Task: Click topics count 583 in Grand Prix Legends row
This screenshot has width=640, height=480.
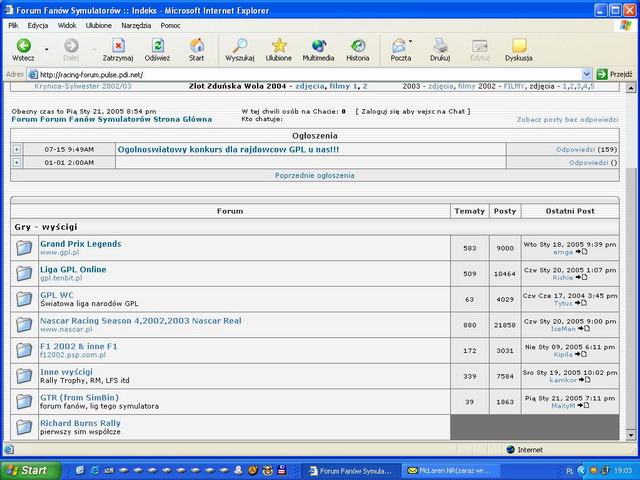Action: click(470, 248)
